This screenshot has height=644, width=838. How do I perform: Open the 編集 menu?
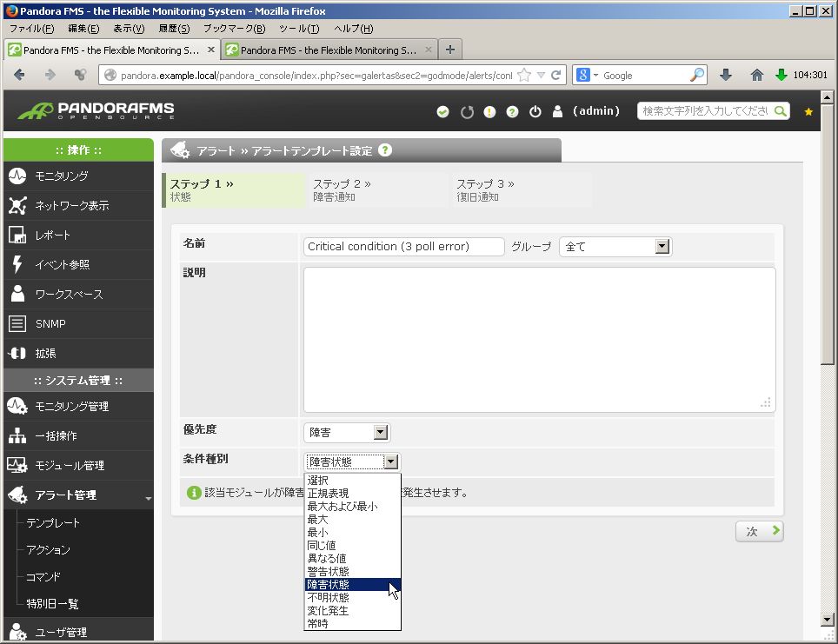[x=84, y=29]
